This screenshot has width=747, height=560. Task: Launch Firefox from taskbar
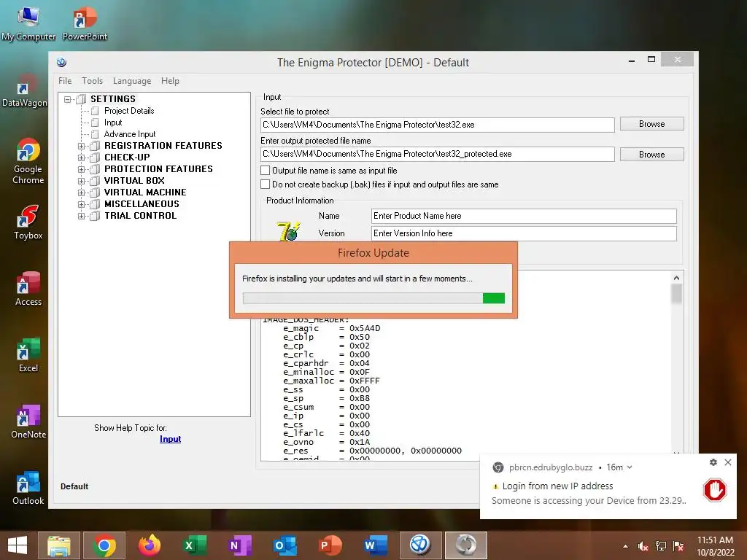pos(149,545)
